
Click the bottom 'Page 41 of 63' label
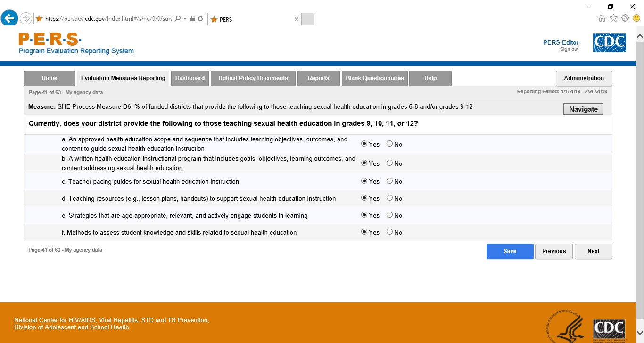pyautogui.click(x=66, y=250)
